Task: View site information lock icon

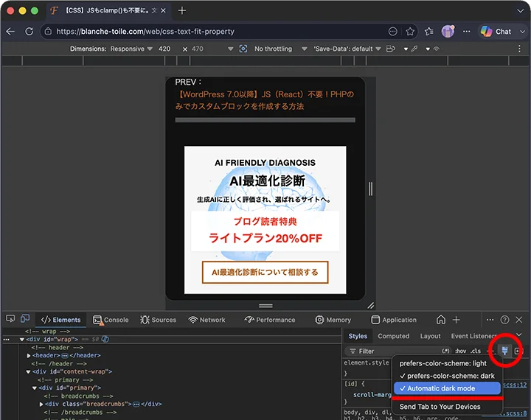Action: coord(48,32)
